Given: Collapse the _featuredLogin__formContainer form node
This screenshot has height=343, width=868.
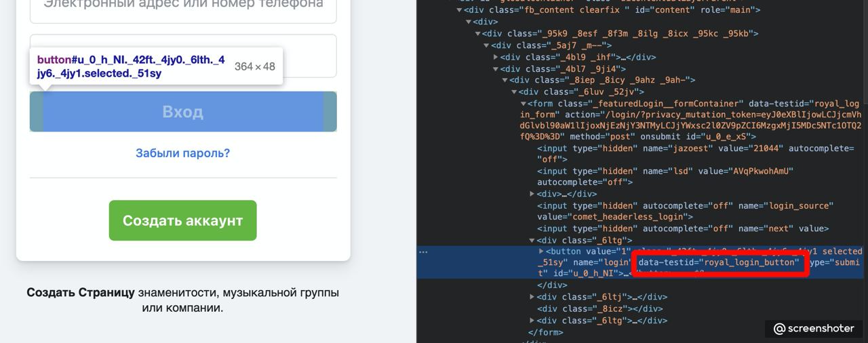Looking at the screenshot, I should coord(523,104).
